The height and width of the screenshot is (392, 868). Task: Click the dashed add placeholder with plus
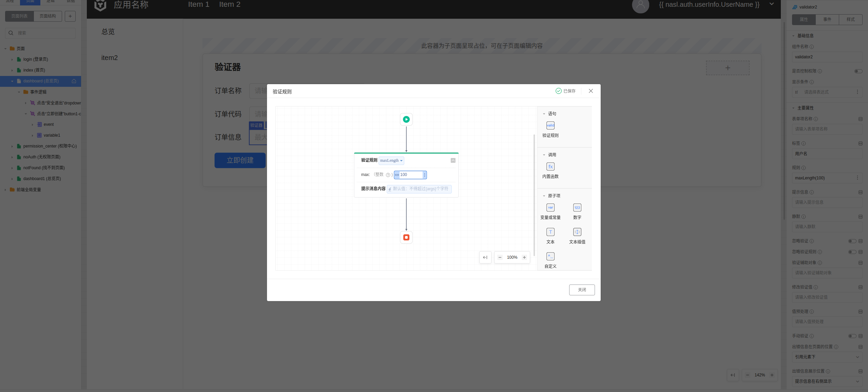coord(728,68)
